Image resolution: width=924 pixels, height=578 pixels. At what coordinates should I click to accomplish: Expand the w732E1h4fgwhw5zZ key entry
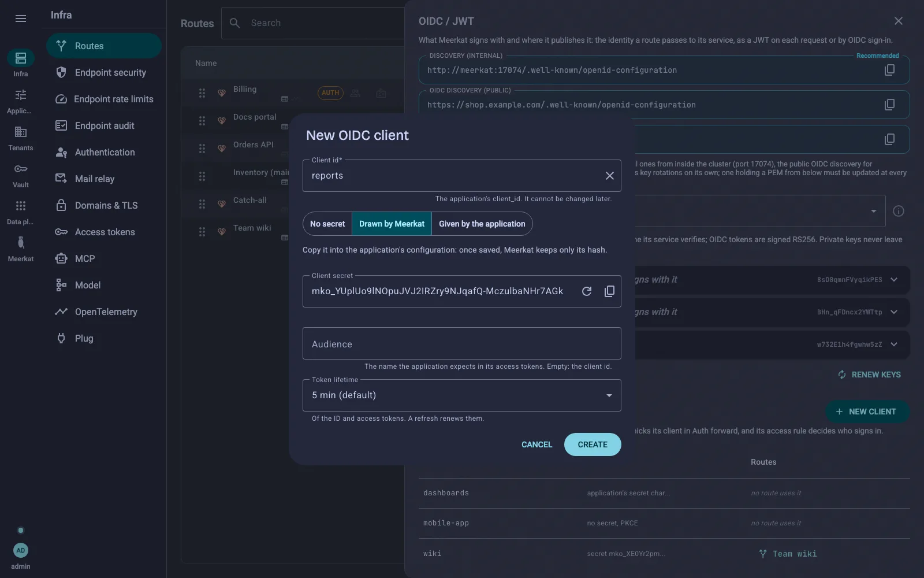pos(894,344)
